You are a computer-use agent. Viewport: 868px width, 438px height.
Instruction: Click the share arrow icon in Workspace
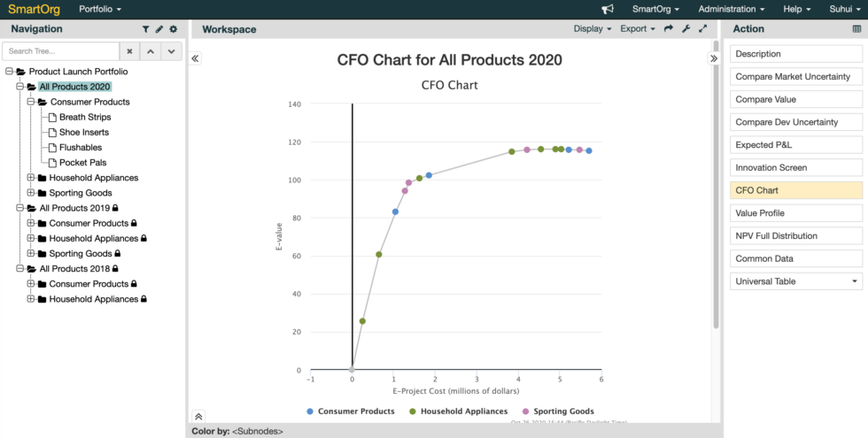(x=669, y=28)
